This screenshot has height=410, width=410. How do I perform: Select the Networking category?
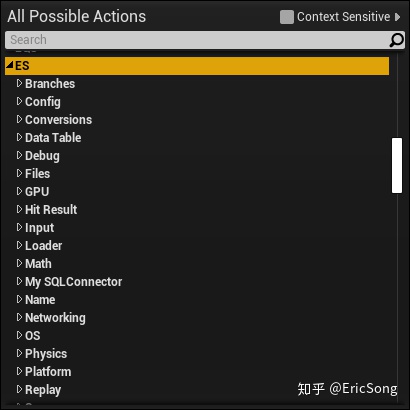(55, 318)
